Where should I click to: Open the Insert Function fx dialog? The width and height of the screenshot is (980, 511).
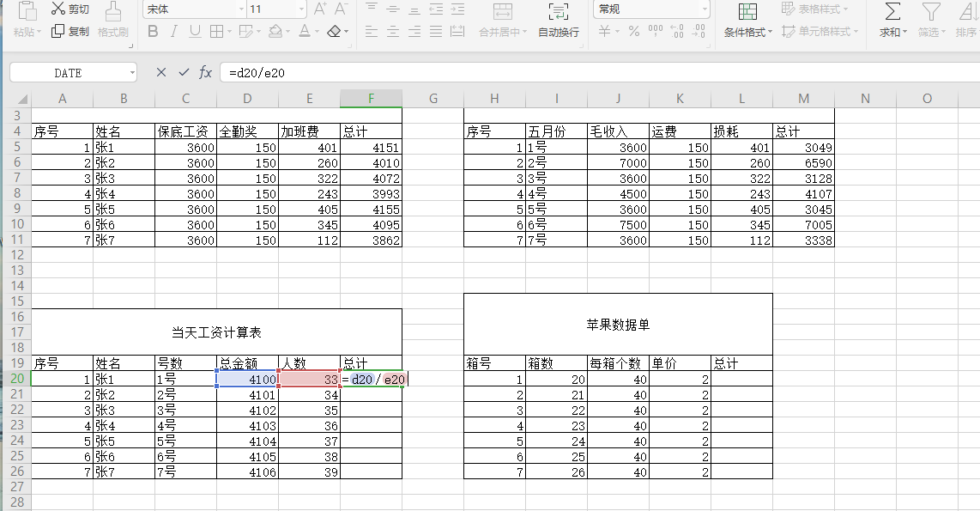point(206,73)
